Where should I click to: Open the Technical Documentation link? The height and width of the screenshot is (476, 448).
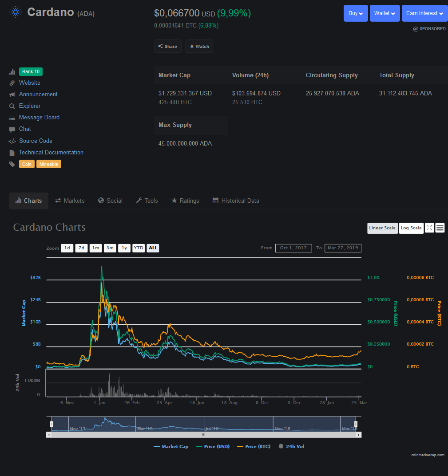[51, 153]
